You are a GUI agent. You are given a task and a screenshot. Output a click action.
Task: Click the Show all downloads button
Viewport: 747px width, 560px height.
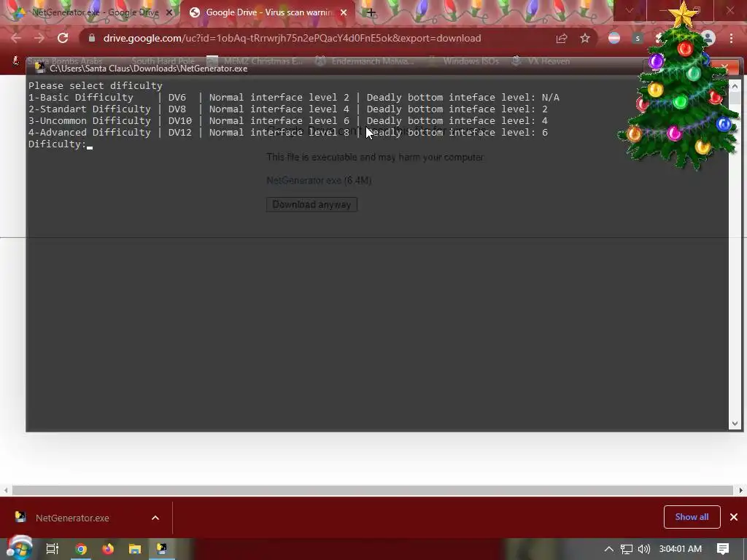click(692, 517)
